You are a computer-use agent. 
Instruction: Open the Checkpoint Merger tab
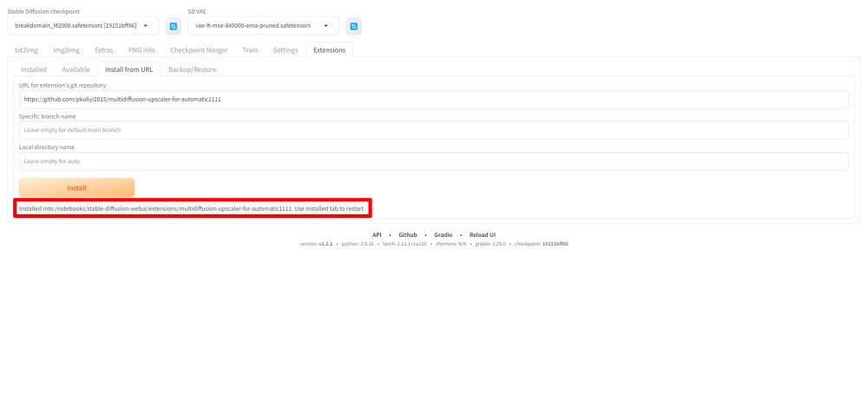[x=200, y=50]
